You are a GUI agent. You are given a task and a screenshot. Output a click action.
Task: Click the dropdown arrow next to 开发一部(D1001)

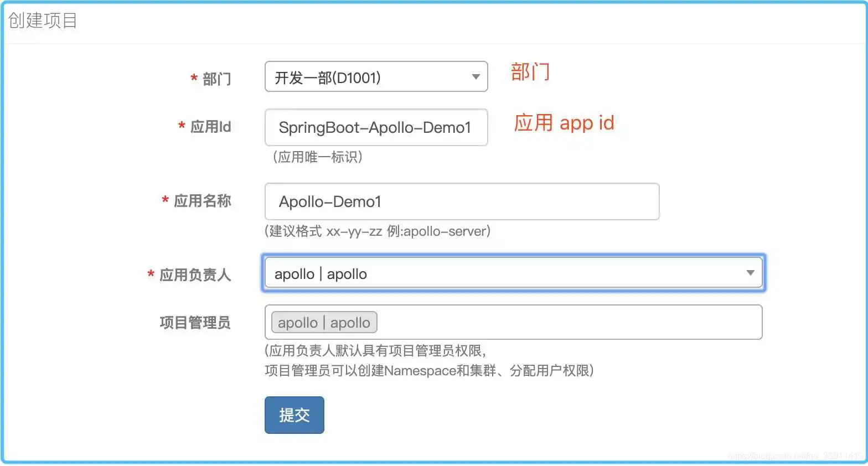point(475,77)
